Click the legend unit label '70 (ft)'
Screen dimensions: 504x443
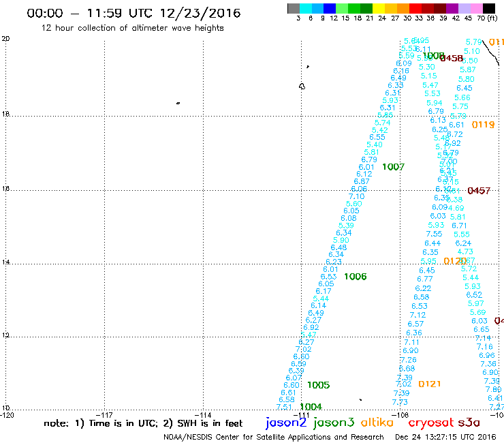487,18
